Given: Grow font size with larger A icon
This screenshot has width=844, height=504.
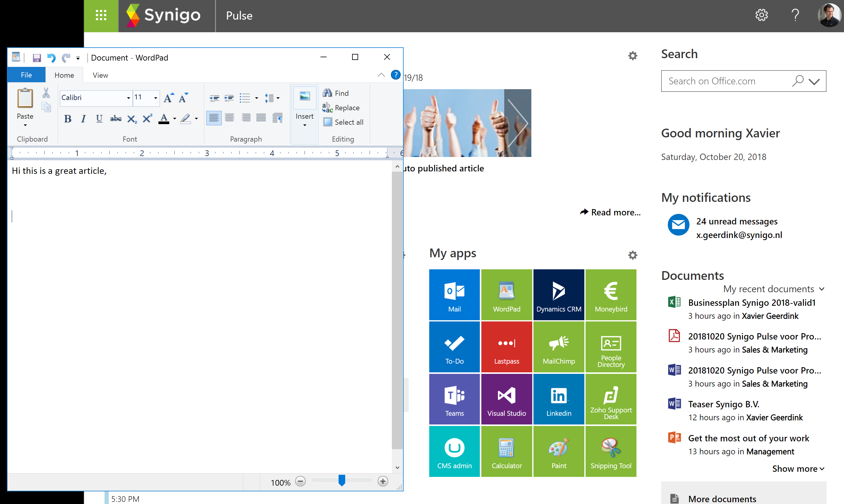Looking at the screenshot, I should (169, 98).
